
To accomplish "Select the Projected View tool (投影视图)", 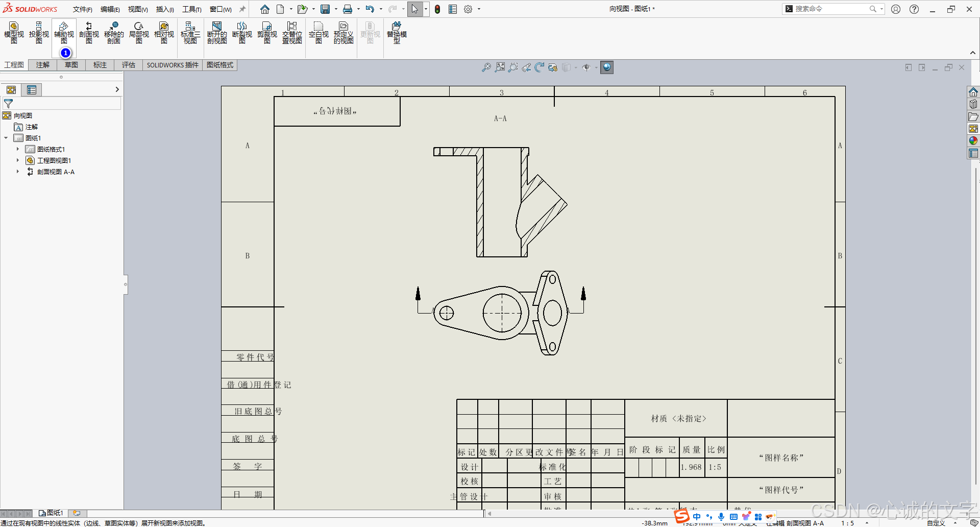I will (x=39, y=33).
